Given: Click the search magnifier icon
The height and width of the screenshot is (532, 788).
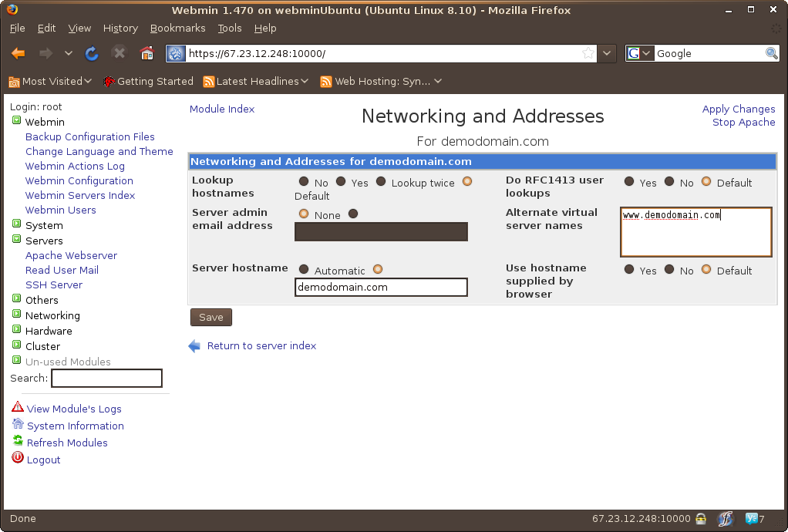Looking at the screenshot, I should tap(771, 53).
